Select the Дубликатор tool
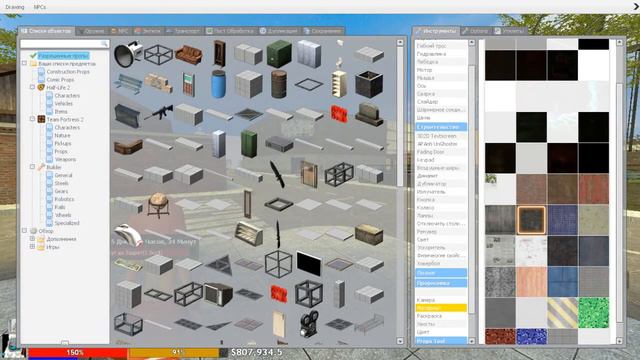The height and width of the screenshot is (360, 640). click(x=441, y=184)
